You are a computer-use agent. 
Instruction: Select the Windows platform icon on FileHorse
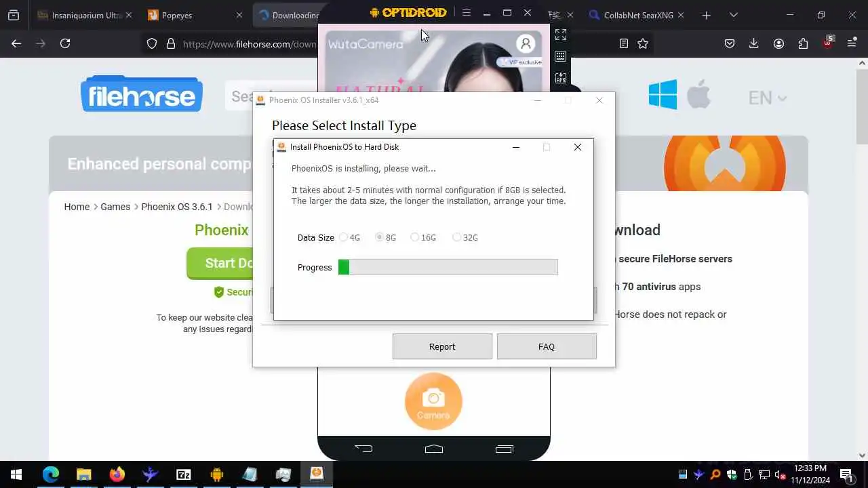663,94
